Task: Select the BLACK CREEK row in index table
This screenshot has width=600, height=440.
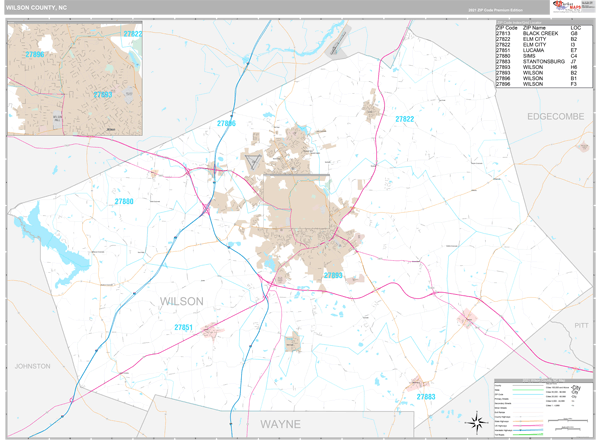Action: point(543,34)
